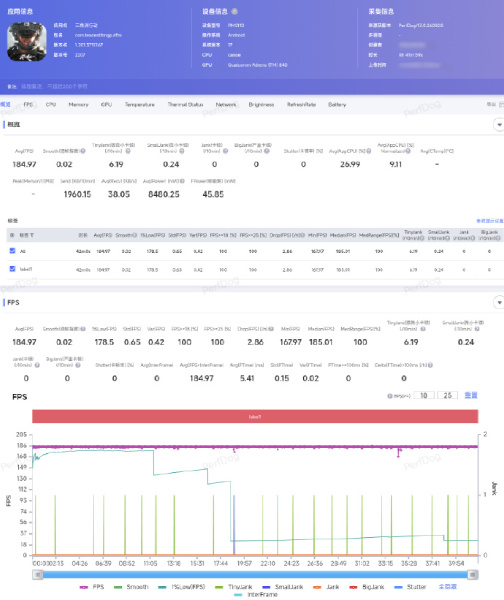Screen dimensions: 504x600
Task: Open the label column filter dropdown
Action: click(x=32, y=235)
